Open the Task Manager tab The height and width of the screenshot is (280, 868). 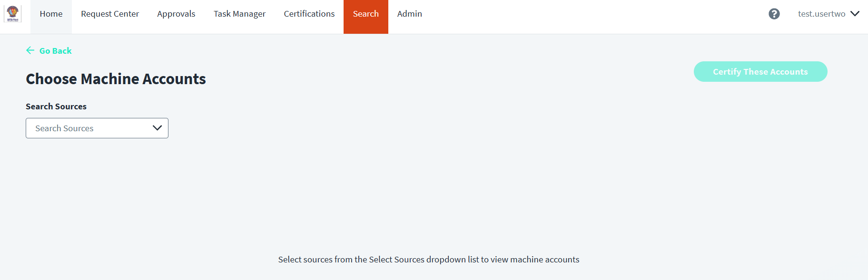(239, 14)
